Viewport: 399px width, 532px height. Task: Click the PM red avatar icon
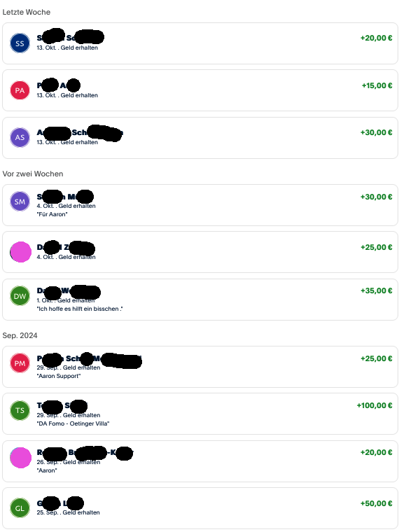(20, 363)
